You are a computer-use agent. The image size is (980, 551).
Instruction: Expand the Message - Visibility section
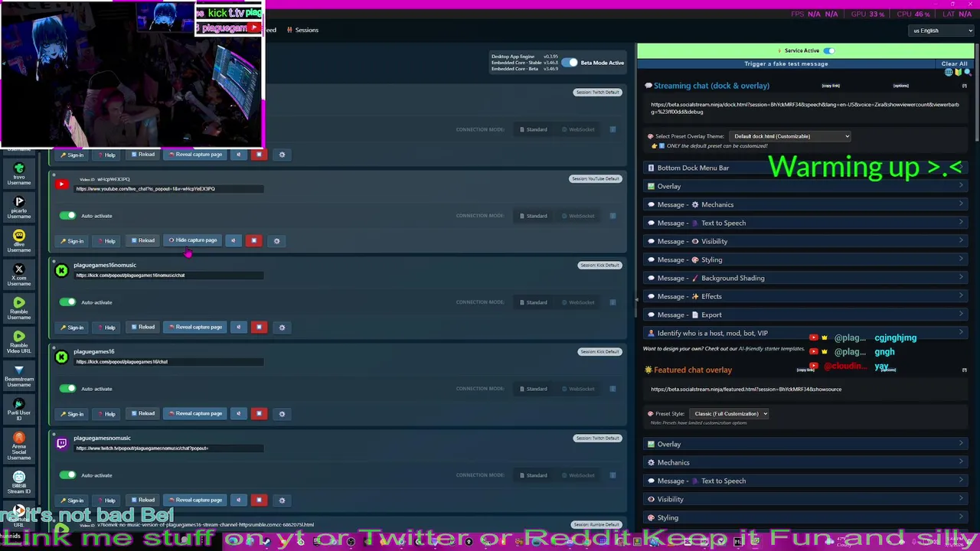click(x=805, y=242)
